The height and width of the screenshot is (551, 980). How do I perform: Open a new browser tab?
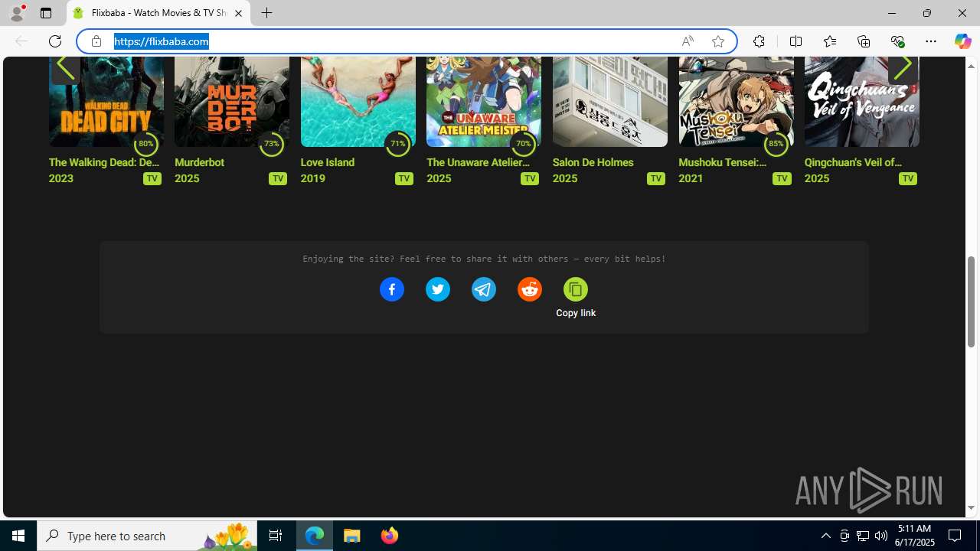[266, 13]
